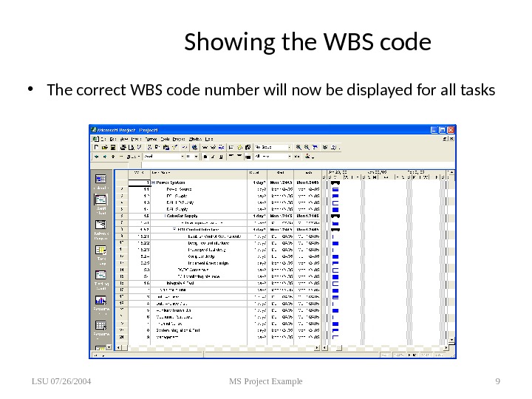Collapse the Power System summary task
Image resolution: width=532 pixels, height=399 pixels.
tap(153, 183)
